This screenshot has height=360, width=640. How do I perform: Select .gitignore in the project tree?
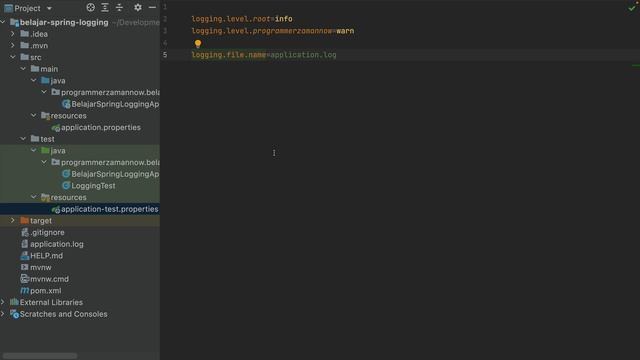pyautogui.click(x=47, y=232)
